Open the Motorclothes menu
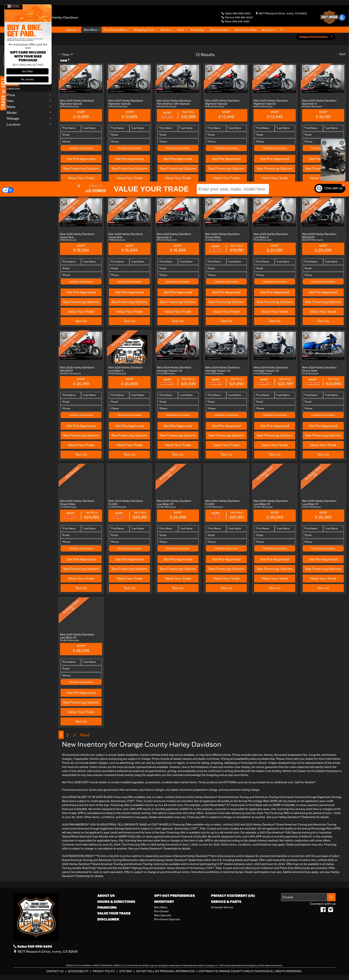This screenshot has height=980, width=349. pyautogui.click(x=220, y=30)
